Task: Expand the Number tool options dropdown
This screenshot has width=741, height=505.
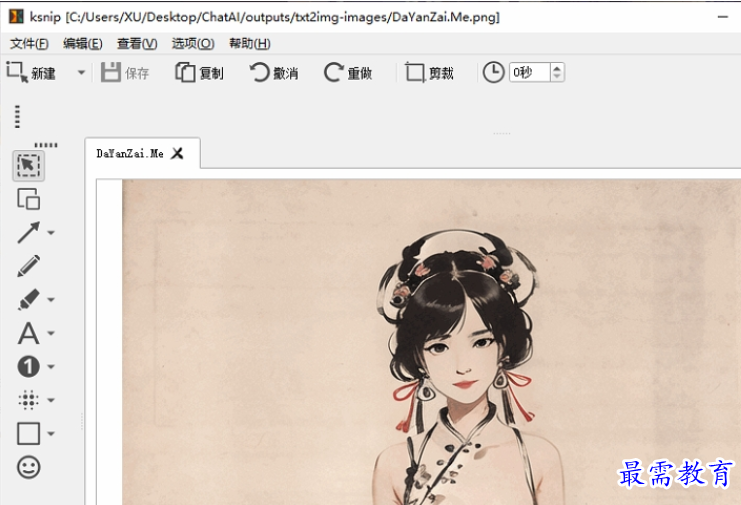Action: [51, 367]
